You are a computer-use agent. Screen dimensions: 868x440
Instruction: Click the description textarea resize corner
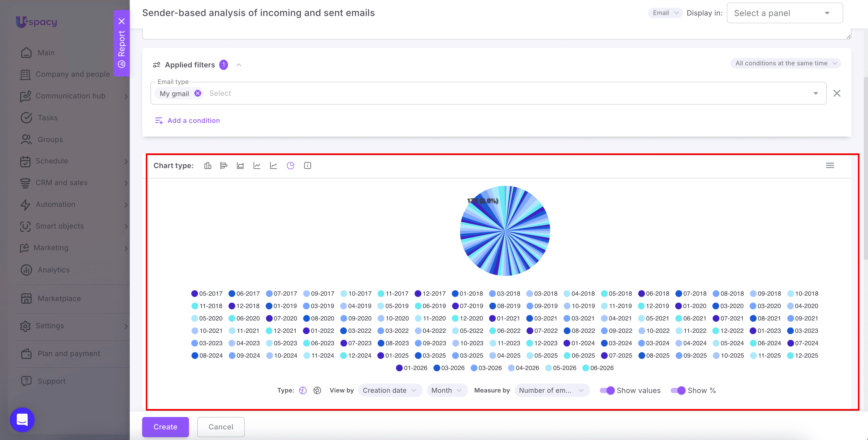848,36
